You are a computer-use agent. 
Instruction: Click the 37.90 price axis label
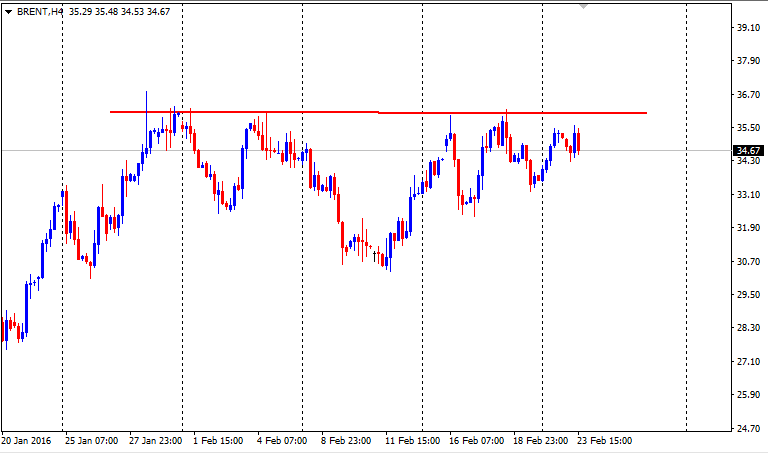(749, 61)
